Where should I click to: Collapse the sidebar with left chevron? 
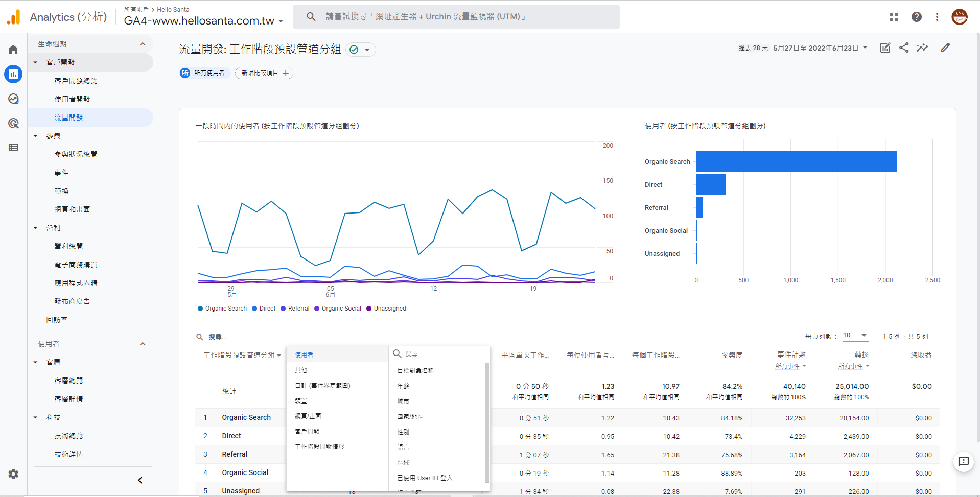click(140, 480)
